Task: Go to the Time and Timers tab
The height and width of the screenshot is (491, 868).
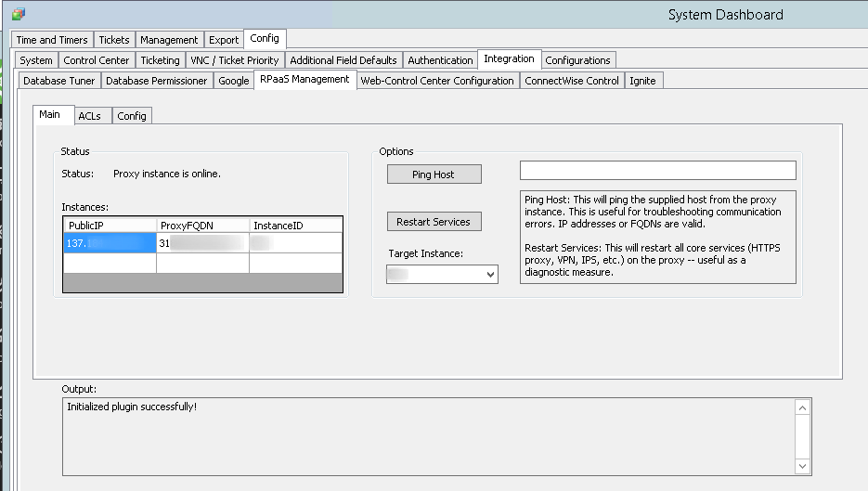Action: point(52,40)
